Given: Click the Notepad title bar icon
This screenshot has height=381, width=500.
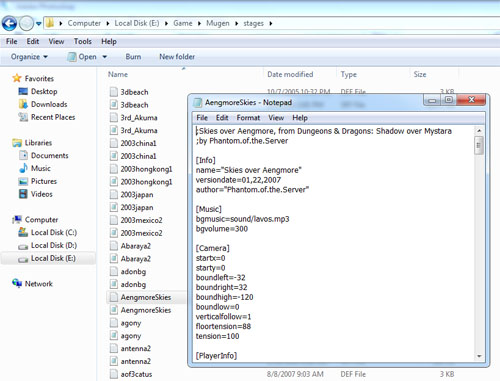Looking at the screenshot, I should (x=198, y=102).
